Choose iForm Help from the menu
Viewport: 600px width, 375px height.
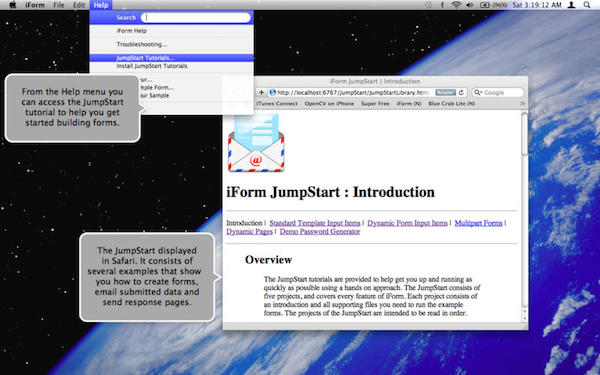coord(132,31)
